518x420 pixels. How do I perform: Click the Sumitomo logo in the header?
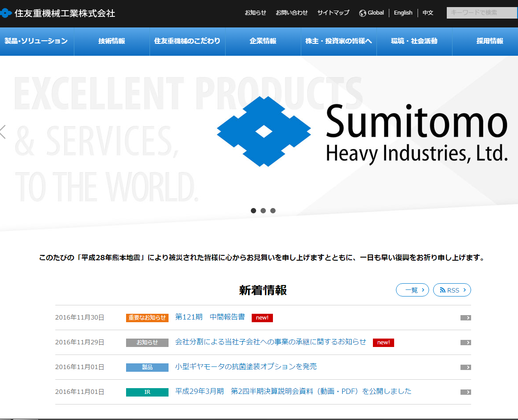(x=6, y=13)
